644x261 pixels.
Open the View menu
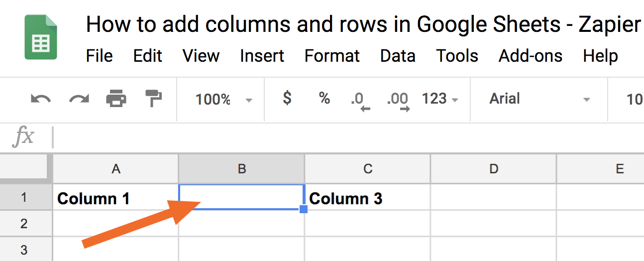201,56
